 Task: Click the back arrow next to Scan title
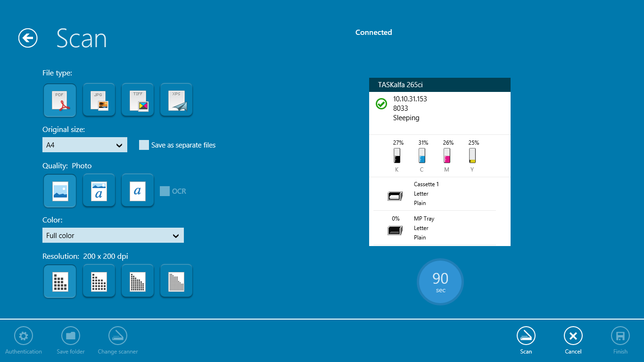(x=27, y=38)
